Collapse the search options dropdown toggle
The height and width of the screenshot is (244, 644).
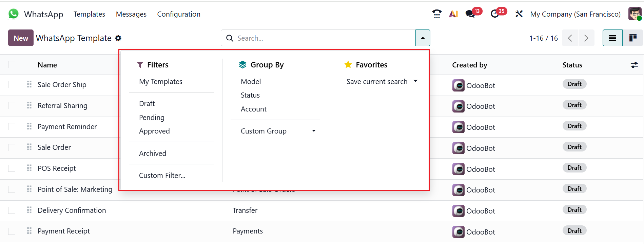tap(423, 38)
